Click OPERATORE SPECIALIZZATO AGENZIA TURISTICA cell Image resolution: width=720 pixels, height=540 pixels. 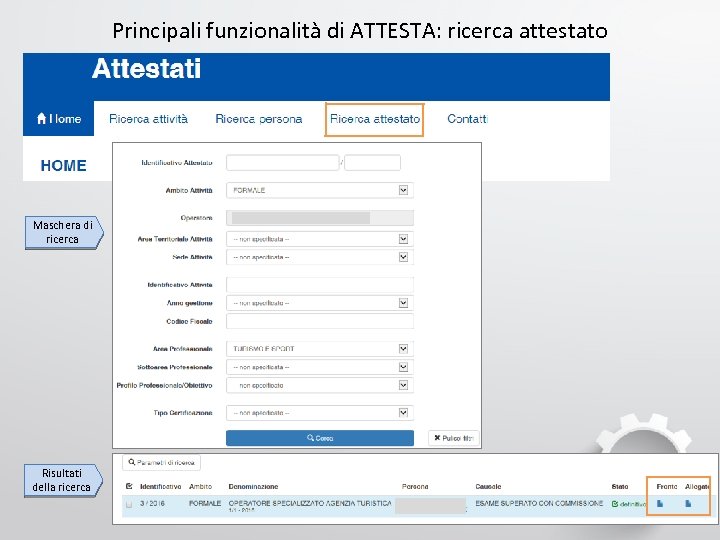click(x=310, y=503)
